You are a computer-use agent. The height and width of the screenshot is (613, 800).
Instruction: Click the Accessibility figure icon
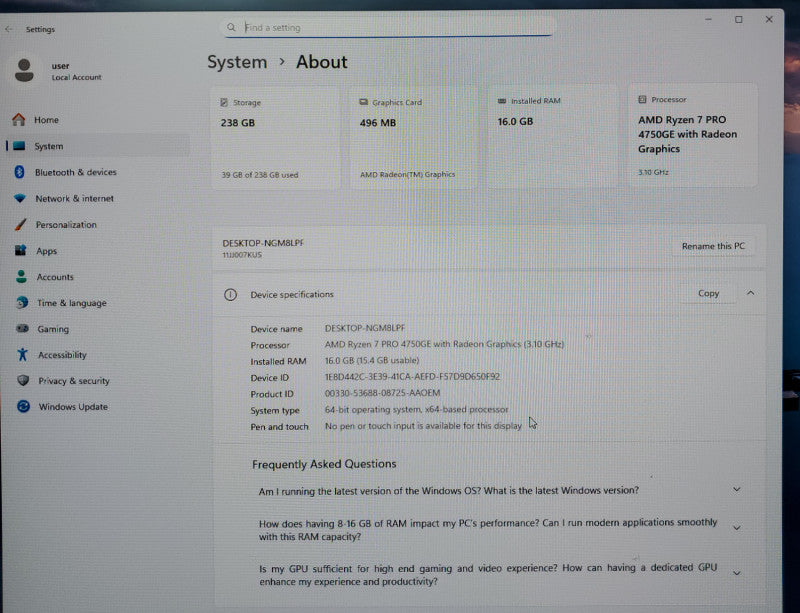pos(22,354)
